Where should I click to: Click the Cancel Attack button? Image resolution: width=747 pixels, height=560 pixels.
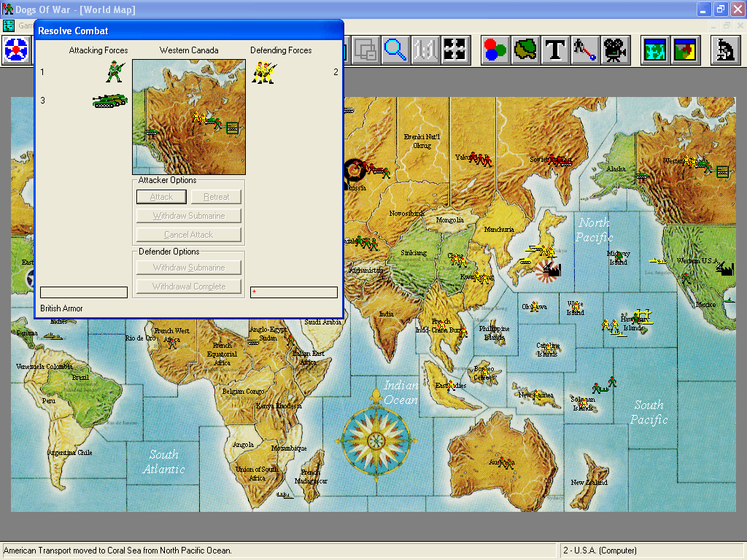coord(189,235)
